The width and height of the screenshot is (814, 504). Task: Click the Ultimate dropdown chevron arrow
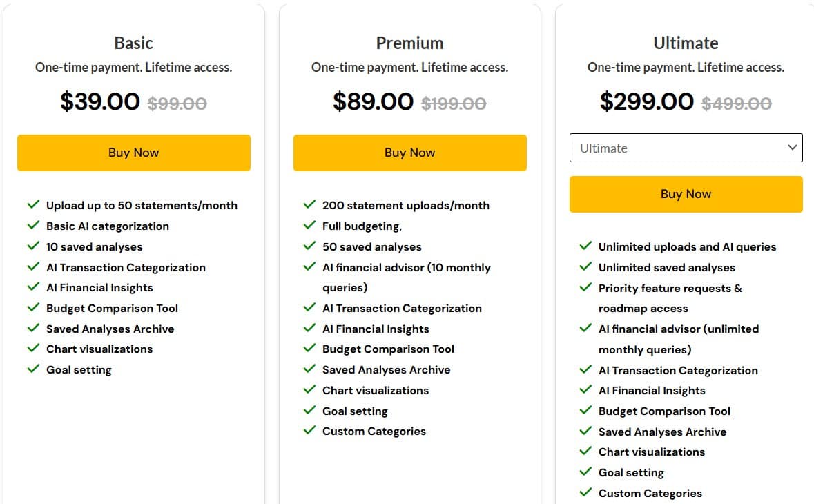point(792,148)
